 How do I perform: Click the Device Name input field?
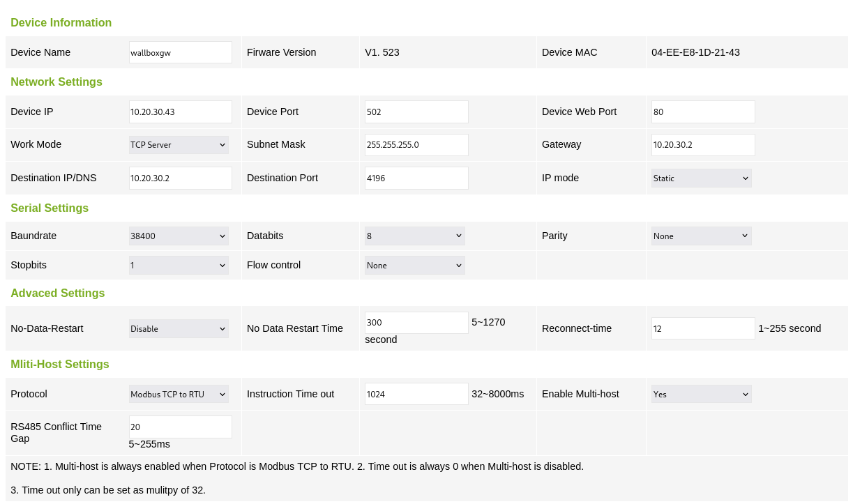coord(181,52)
